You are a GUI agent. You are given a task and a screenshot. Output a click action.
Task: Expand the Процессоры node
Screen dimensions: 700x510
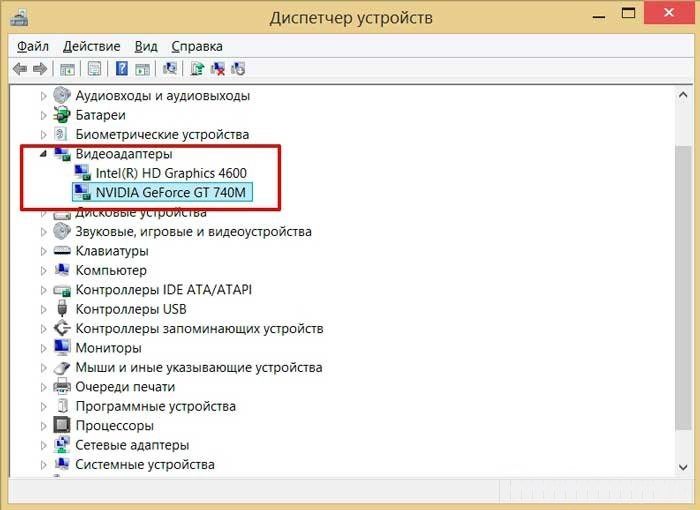click(43, 426)
